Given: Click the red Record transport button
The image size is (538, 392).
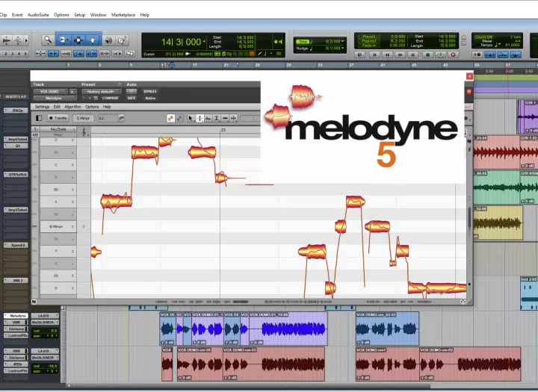Looking at the screenshot, I should (453, 55).
